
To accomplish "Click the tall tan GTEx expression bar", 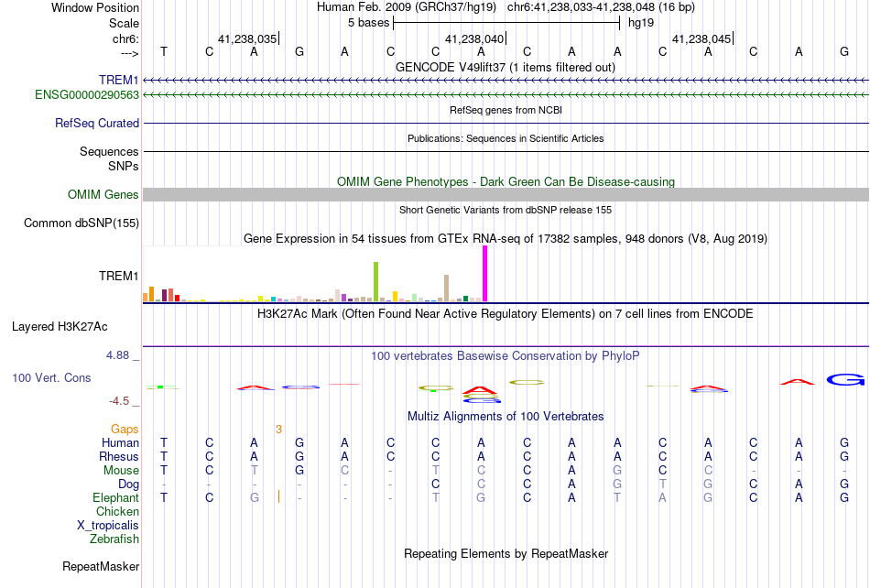I will (x=446, y=288).
